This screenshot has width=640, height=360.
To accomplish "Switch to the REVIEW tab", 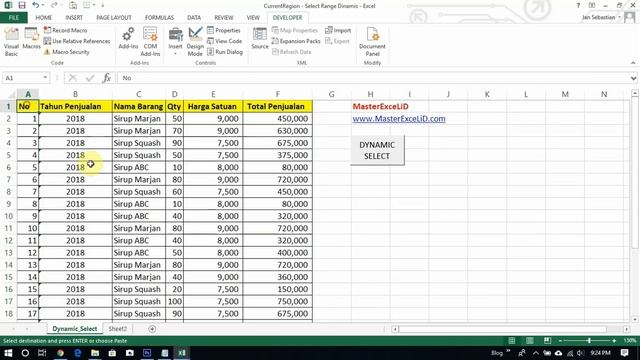I will click(x=224, y=18).
